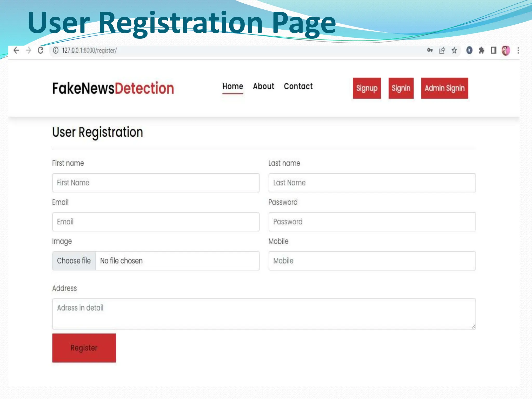Click the "Address" field label
Screen dimensions: 532x399
coord(64,288)
